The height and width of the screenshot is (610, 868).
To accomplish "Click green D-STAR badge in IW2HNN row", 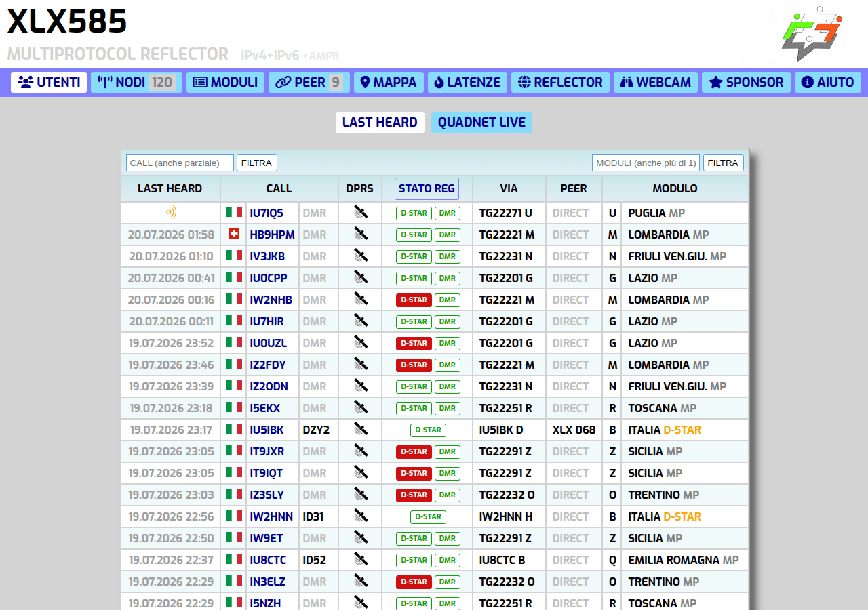I will pyautogui.click(x=428, y=516).
